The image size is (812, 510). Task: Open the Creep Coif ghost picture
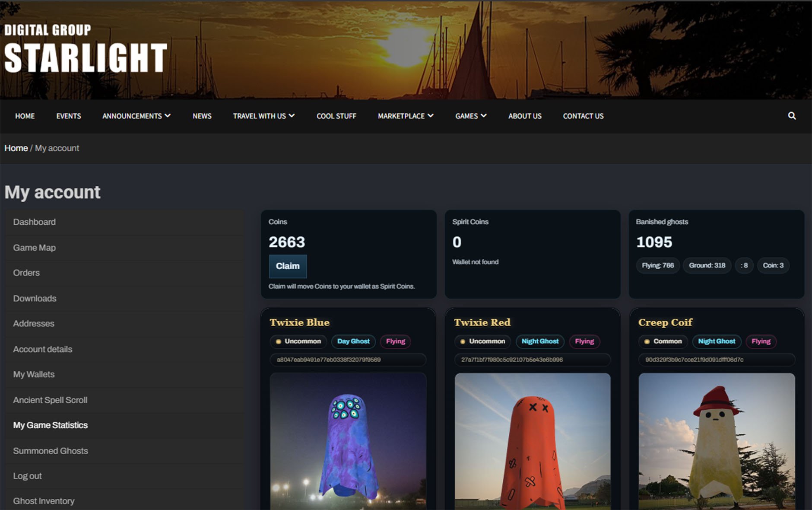pyautogui.click(x=717, y=441)
